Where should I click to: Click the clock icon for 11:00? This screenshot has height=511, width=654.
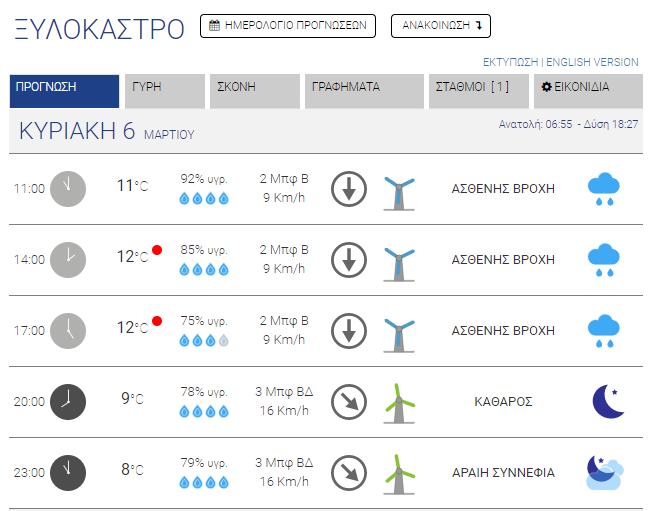coord(68,189)
